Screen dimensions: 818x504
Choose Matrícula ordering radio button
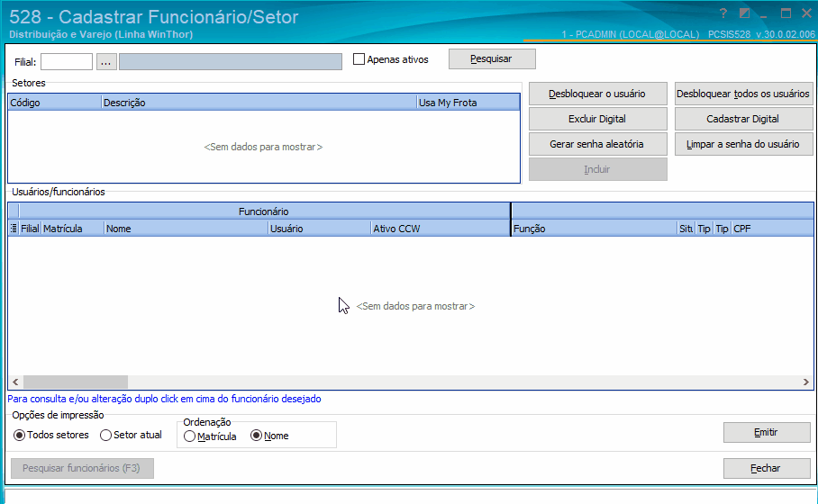click(190, 436)
